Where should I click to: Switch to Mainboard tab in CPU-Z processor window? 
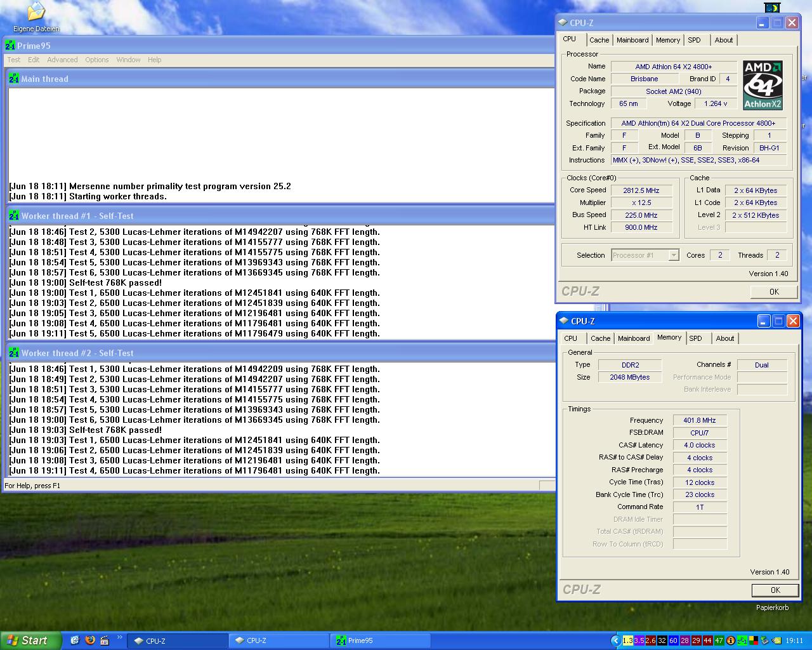click(632, 40)
